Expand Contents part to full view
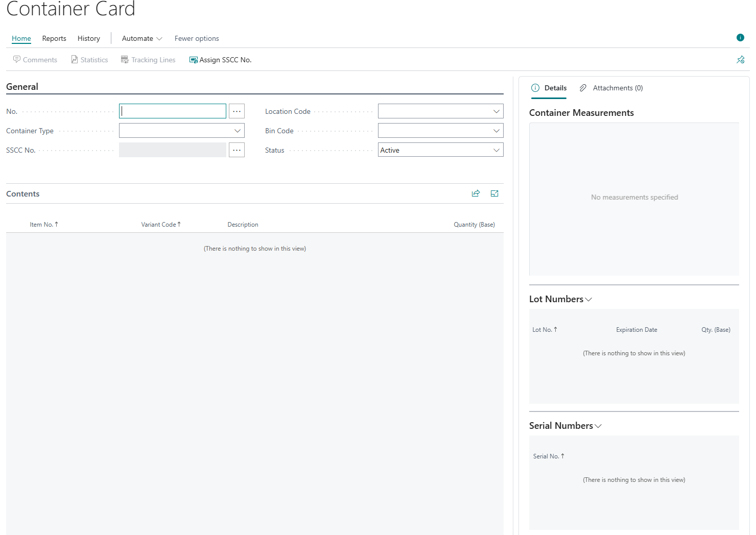The height and width of the screenshot is (535, 756). pos(494,193)
